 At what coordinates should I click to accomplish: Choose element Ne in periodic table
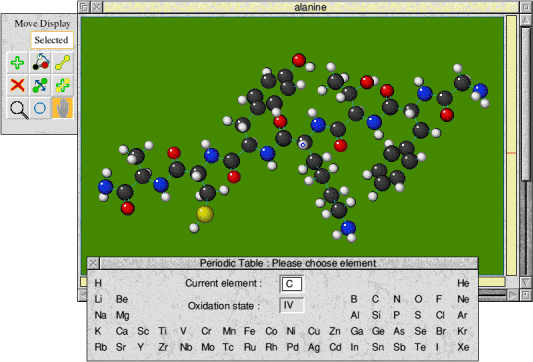(463, 299)
